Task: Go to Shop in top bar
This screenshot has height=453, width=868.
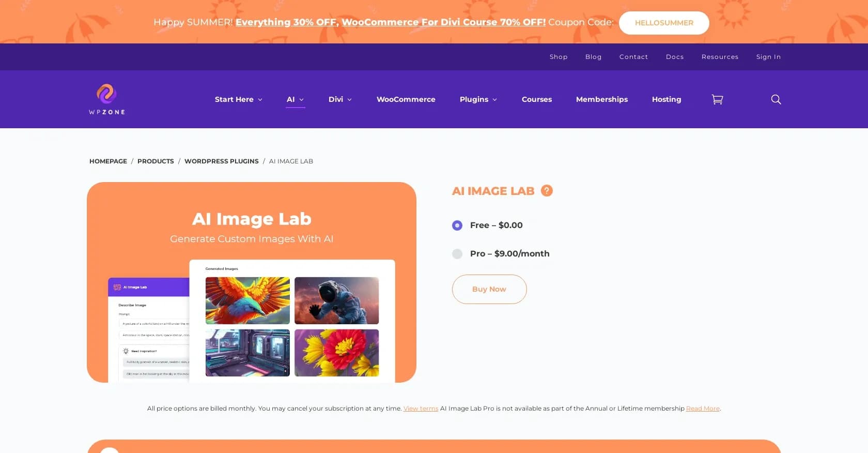Action: click(x=559, y=57)
